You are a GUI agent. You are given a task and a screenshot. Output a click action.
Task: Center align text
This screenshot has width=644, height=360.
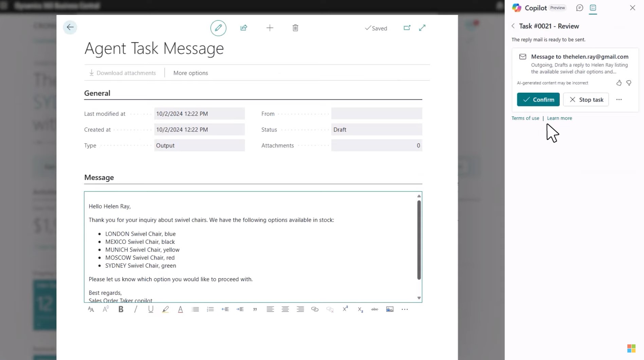(285, 309)
